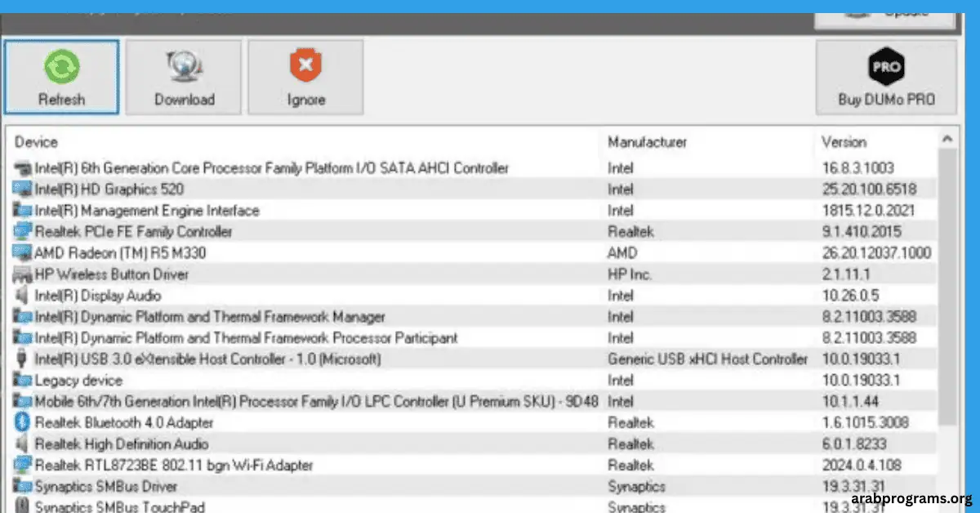980x513 pixels.
Task: Select Intel(R) HD Graphics 520 row
Action: coord(472,190)
